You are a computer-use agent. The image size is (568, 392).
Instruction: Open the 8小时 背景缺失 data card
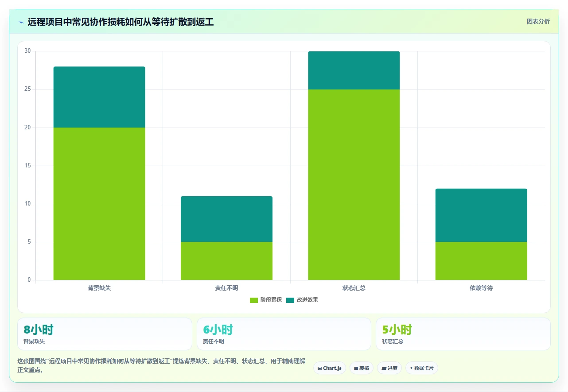[x=105, y=334]
